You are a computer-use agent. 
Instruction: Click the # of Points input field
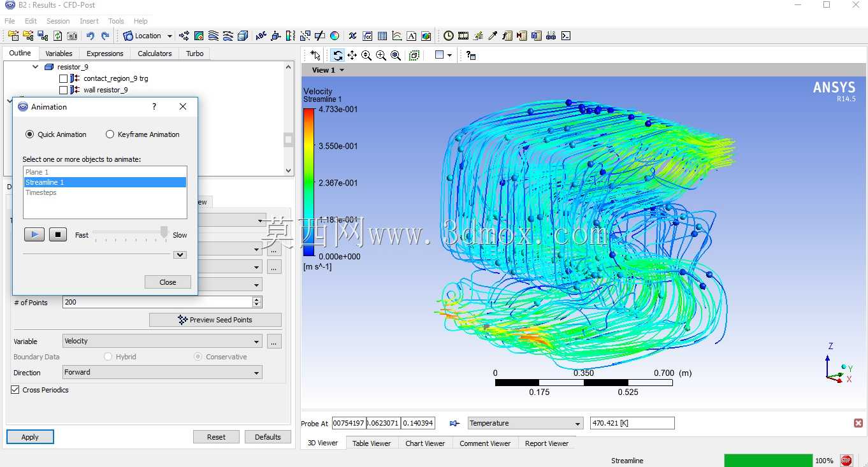158,302
